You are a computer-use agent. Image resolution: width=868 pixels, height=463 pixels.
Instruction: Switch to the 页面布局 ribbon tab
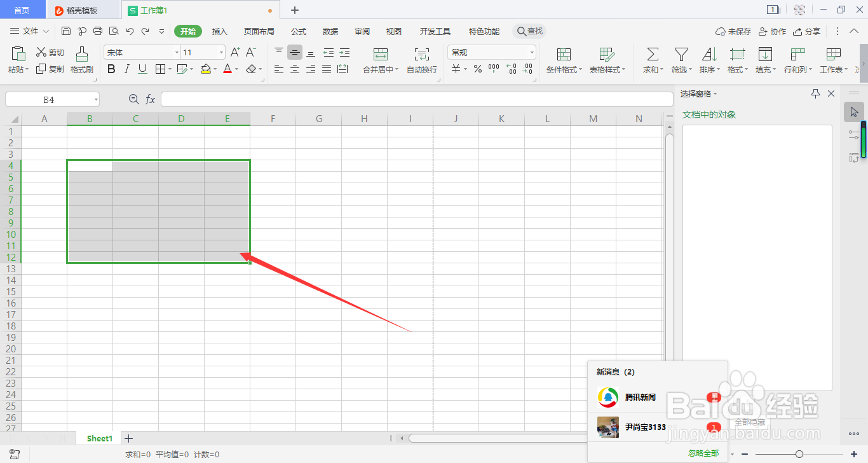coord(259,31)
